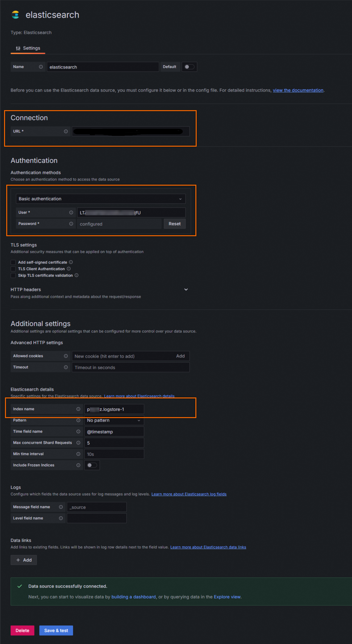
Task: Enable TLS Client Authentication checkbox
Action: 13,269
